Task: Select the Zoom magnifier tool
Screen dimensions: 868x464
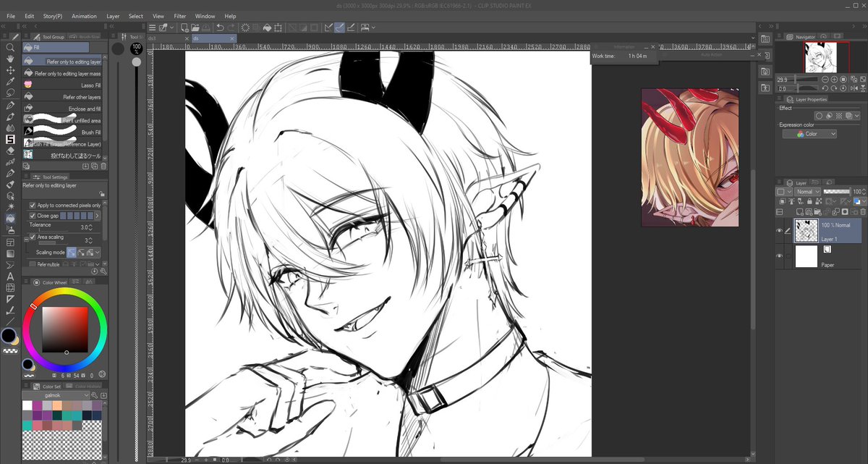Action: click(x=10, y=48)
